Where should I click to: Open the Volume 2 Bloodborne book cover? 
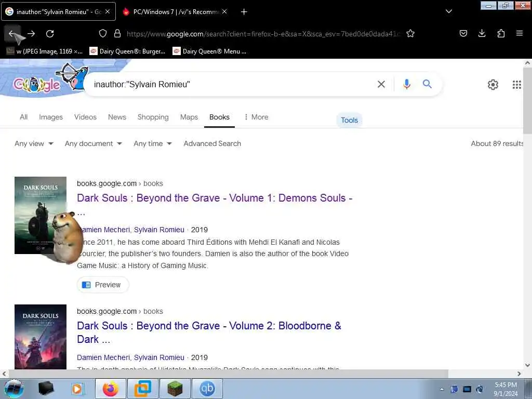41,337
